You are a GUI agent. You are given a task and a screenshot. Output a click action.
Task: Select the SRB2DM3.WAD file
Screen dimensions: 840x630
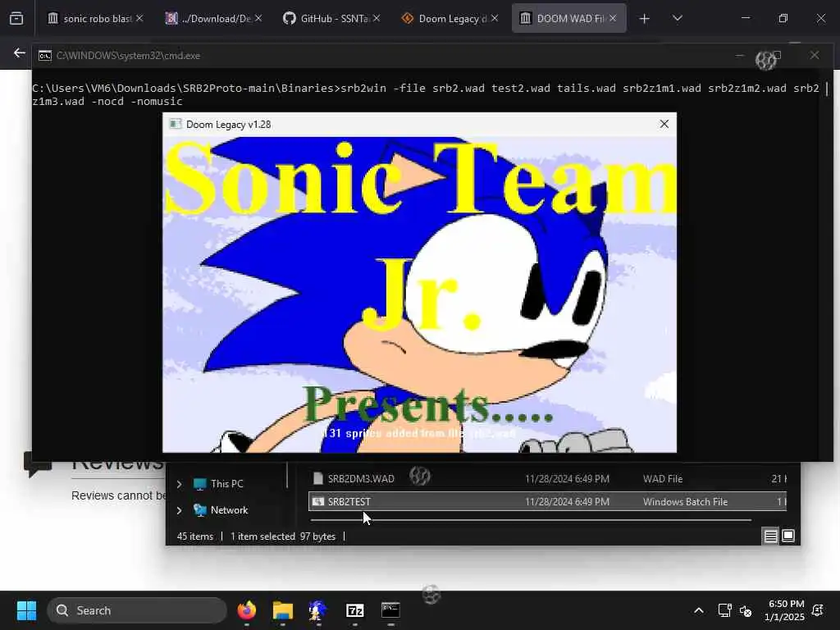pos(547,479)
